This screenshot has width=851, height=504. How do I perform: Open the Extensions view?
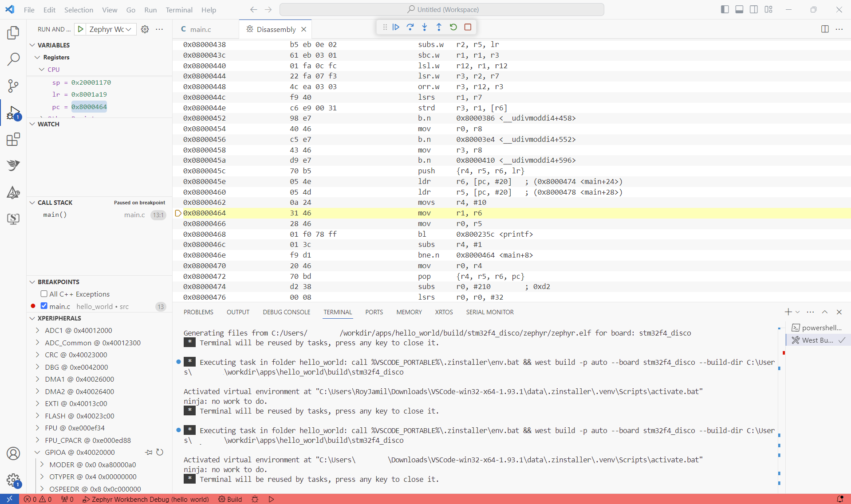(13, 139)
